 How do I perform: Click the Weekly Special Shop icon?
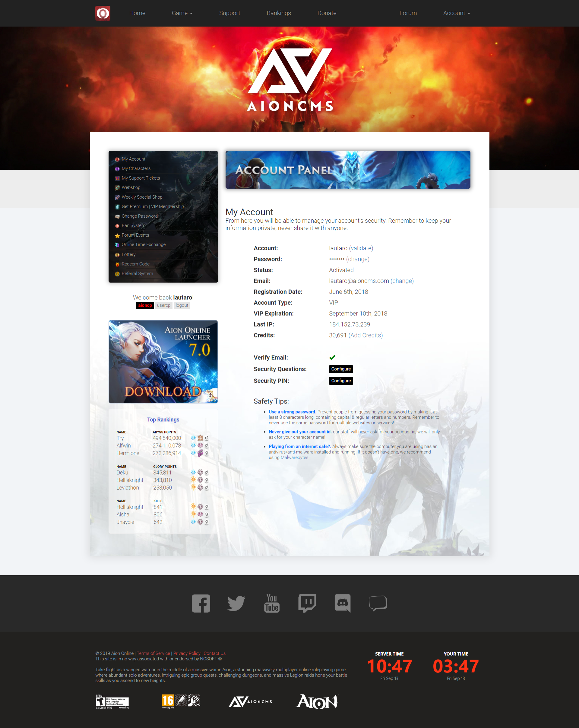point(117,197)
